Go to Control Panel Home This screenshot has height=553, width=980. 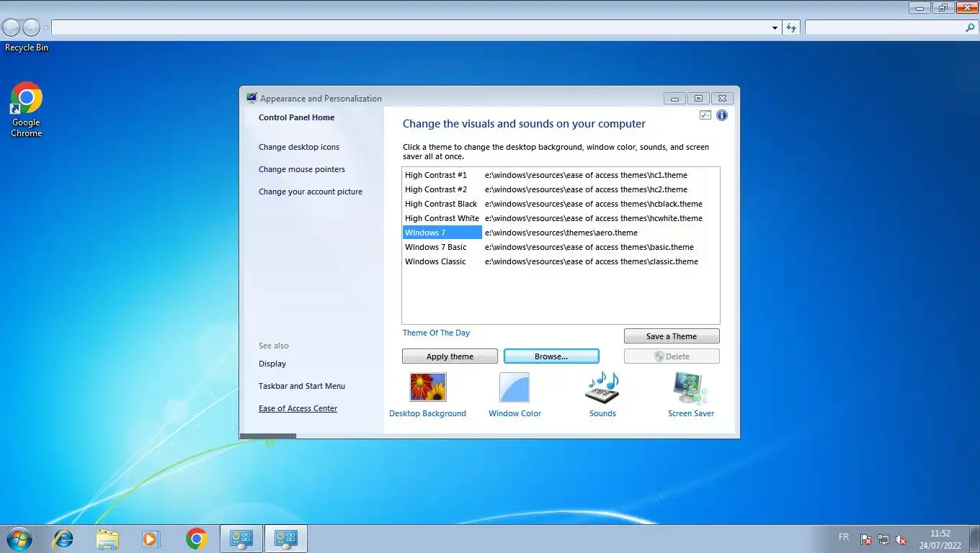296,117
